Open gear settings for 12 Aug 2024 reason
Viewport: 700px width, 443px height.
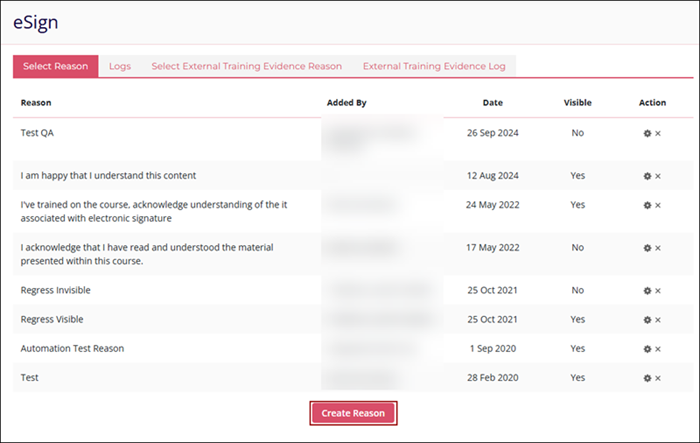click(647, 176)
